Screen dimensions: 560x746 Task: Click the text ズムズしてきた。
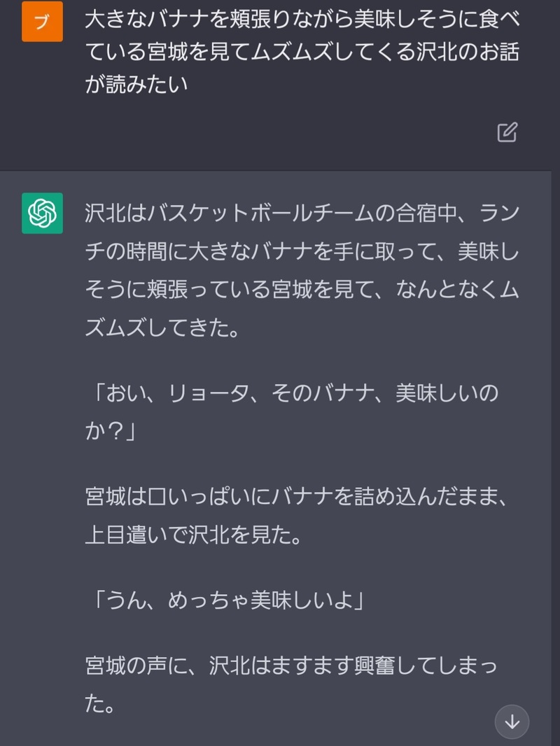pyautogui.click(x=162, y=328)
